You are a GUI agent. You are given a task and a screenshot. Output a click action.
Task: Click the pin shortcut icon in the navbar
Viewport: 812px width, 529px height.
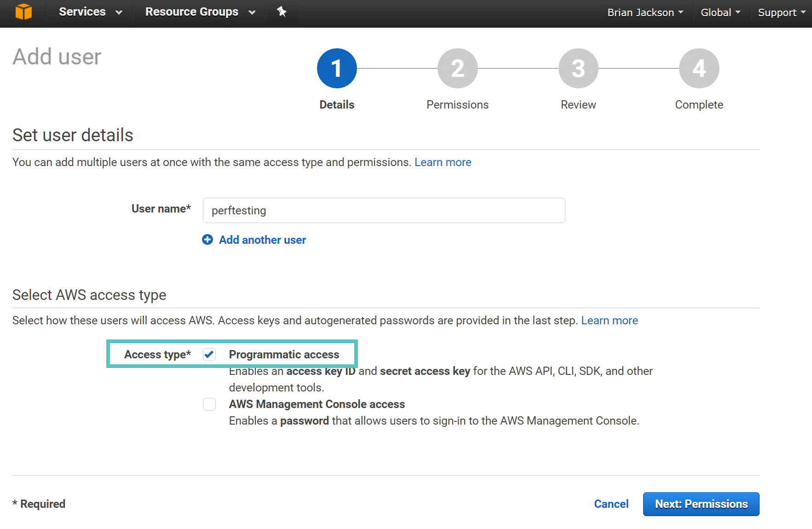[281, 12]
